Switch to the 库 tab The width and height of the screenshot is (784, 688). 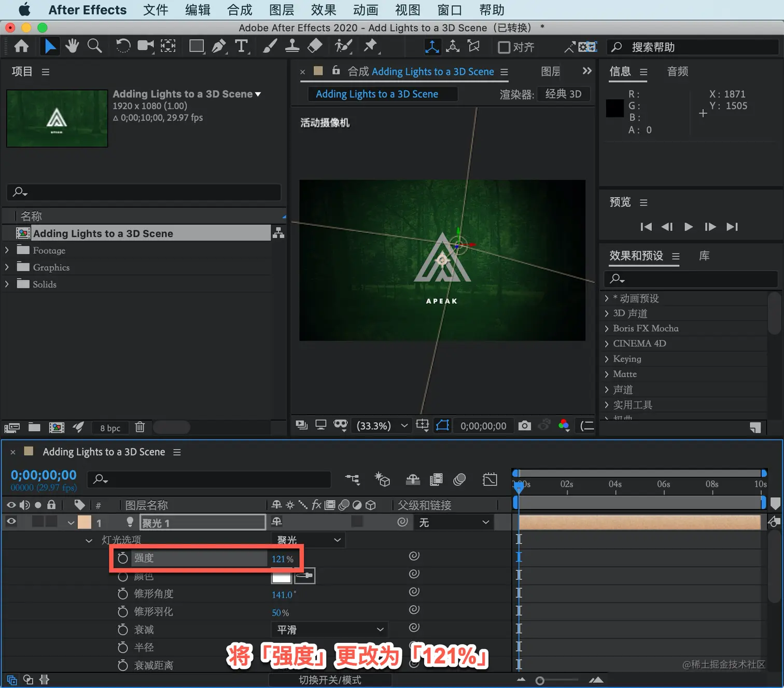[x=704, y=256]
